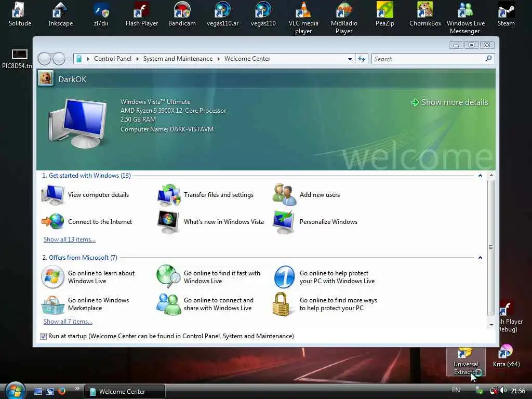532x399 pixels.
Task: Open the Flash Player desktop shortcut
Action: [x=141, y=14]
